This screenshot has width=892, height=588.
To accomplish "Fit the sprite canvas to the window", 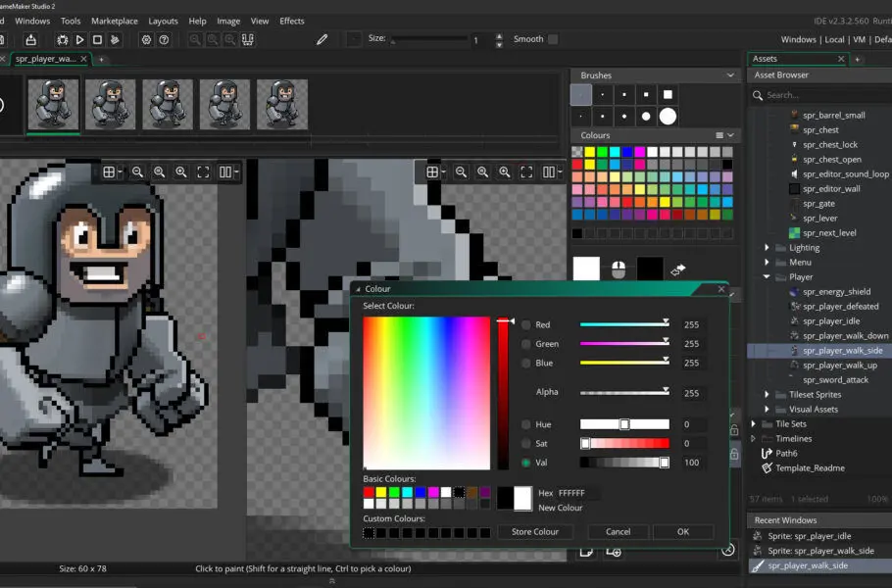I will coord(203,172).
